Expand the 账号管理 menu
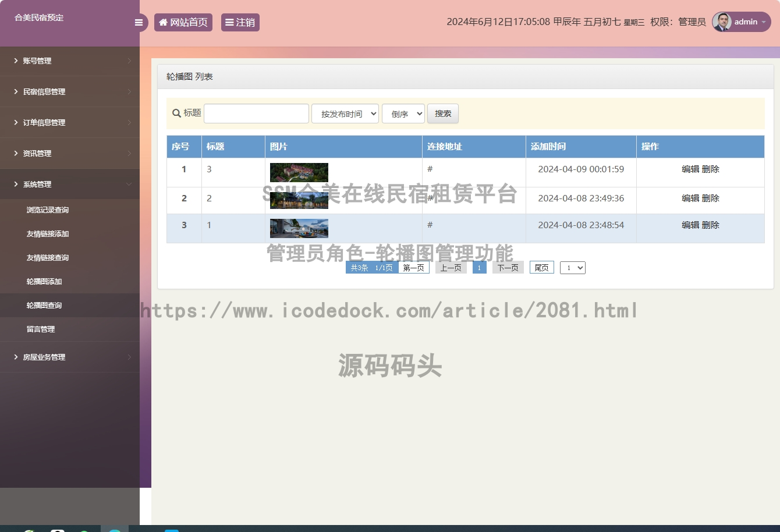Screen dimensions: 780x532 point(70,61)
